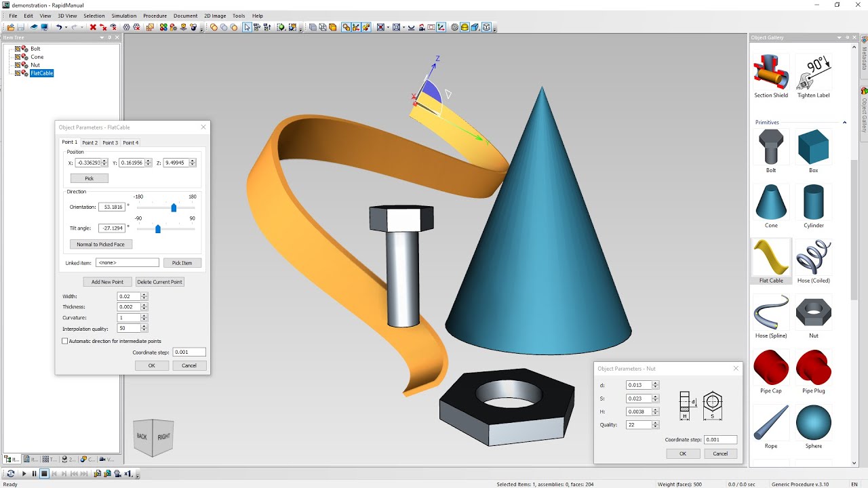Increase the Width value stepper
The width and height of the screenshot is (868, 488).
[x=144, y=295]
